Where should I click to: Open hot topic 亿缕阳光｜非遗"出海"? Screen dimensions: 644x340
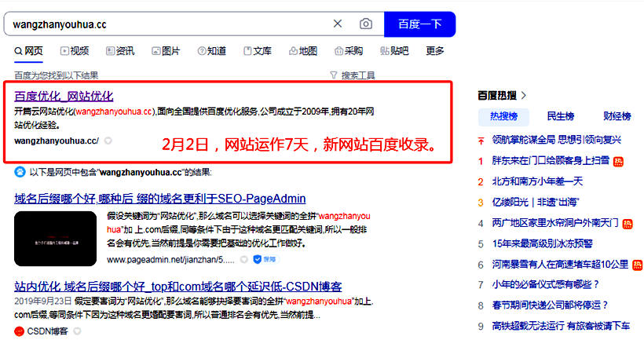click(x=535, y=202)
